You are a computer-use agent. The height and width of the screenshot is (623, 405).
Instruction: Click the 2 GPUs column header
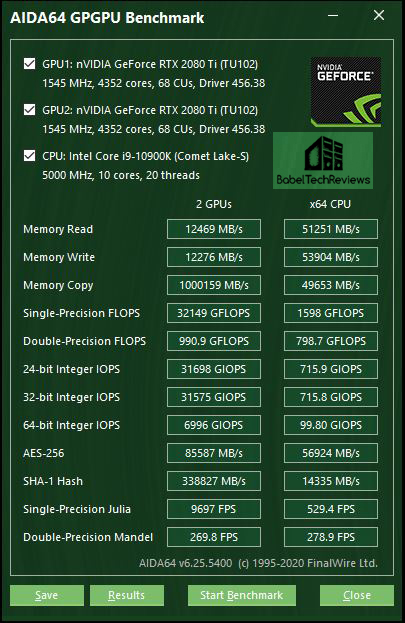pyautogui.click(x=214, y=204)
